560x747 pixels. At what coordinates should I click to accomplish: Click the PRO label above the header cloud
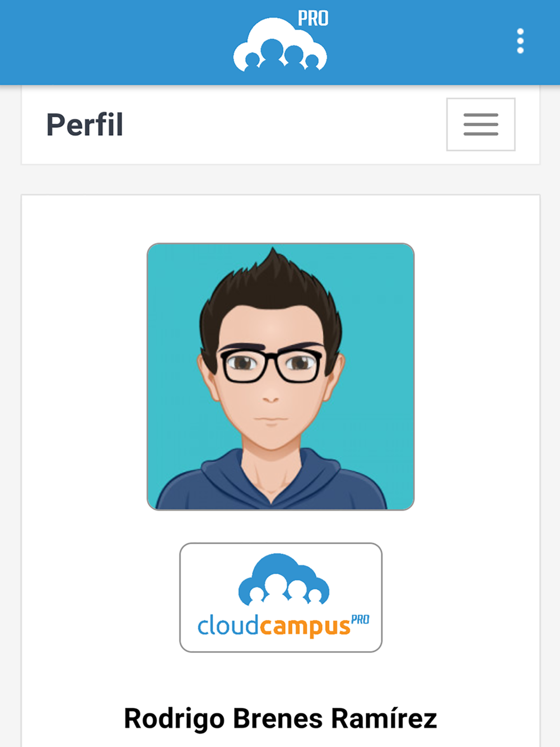click(x=312, y=18)
